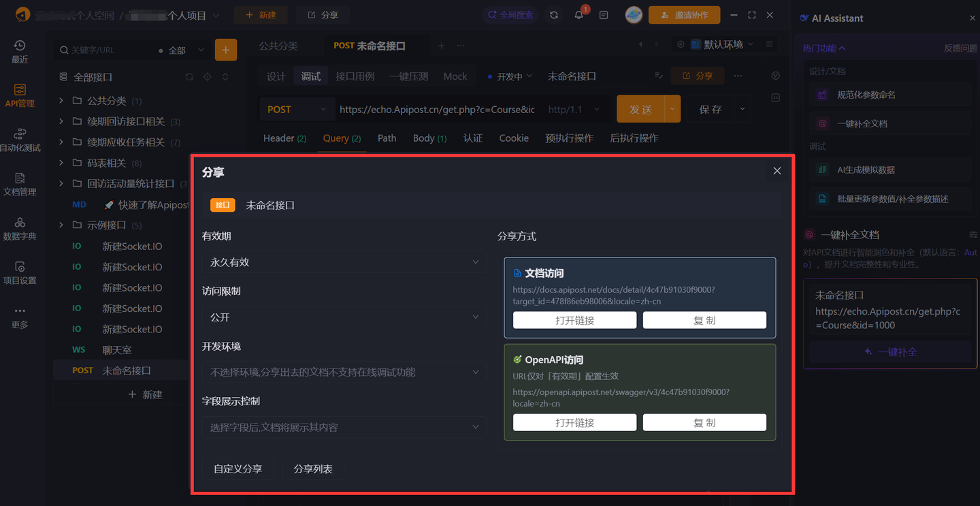Click the expand/collapse-all icon beside 全部接口
The image size is (980, 506).
click(x=225, y=77)
